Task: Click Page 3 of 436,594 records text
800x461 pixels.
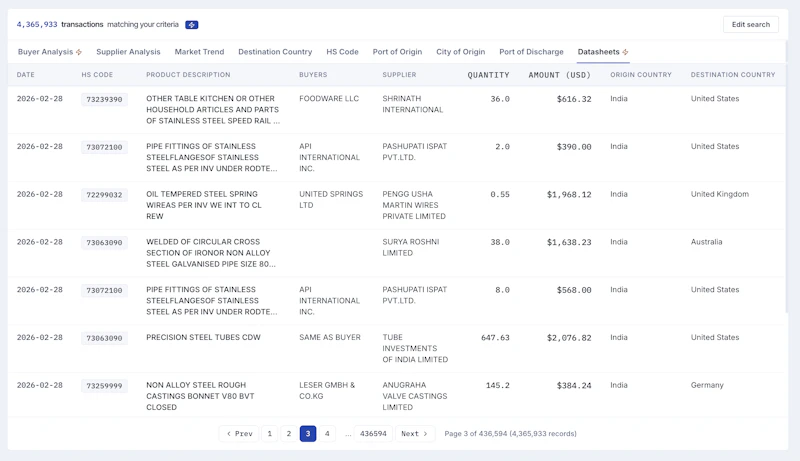Action: (510, 433)
